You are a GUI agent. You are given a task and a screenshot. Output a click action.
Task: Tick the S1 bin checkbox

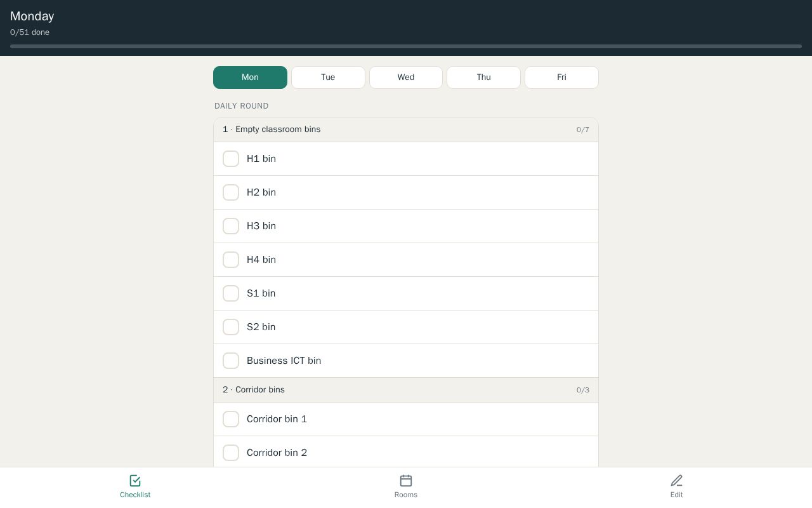pos(231,293)
